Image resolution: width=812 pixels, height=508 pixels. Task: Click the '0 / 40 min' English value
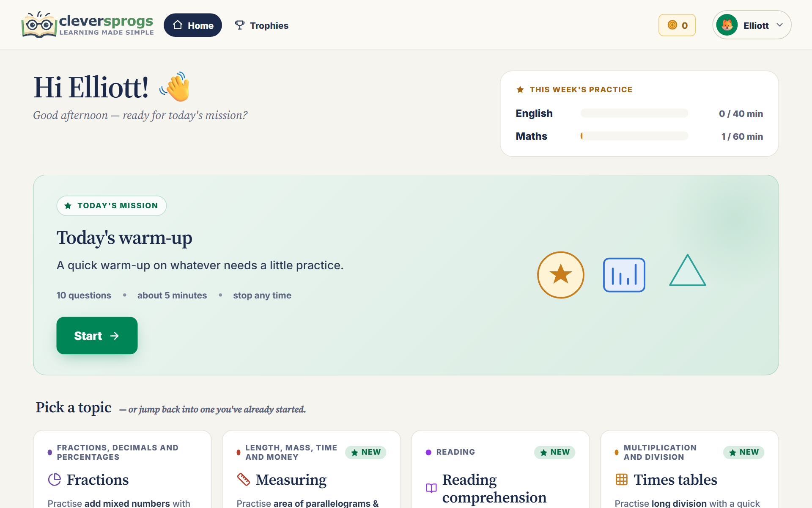click(741, 113)
